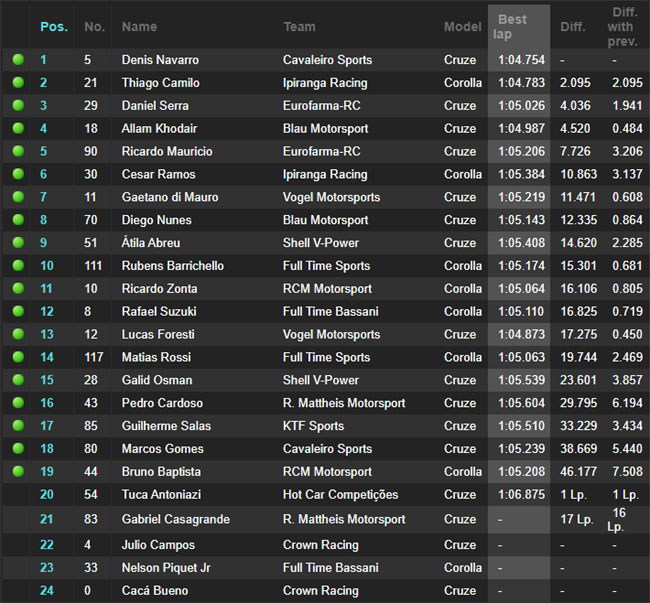Click the gap value 6.194

point(628,402)
